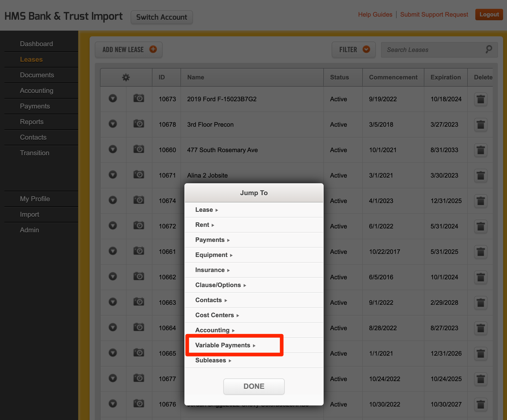Click ADD NEW LEASE button

coord(129,50)
